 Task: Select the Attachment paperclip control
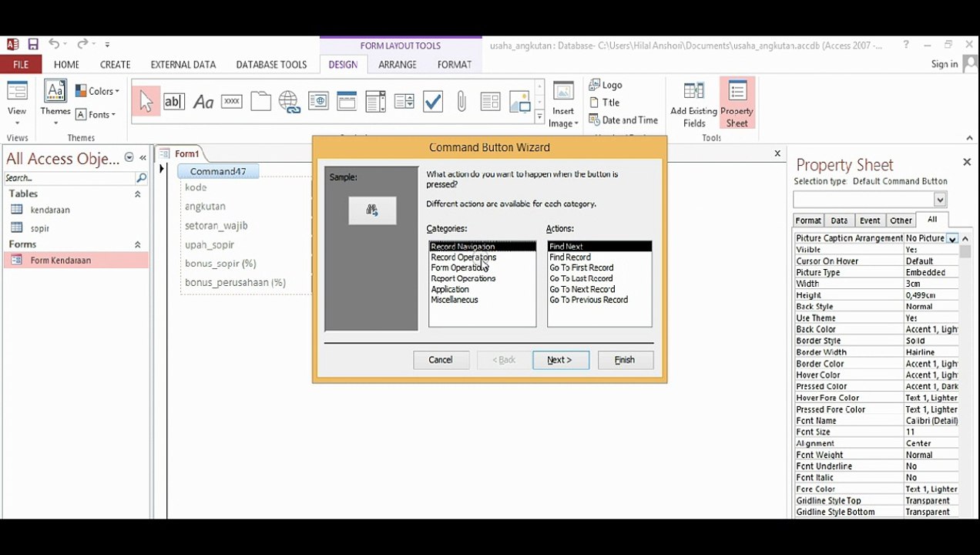[x=461, y=101]
